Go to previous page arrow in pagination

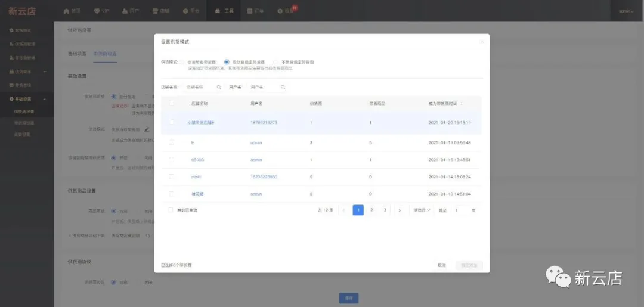pyautogui.click(x=344, y=210)
